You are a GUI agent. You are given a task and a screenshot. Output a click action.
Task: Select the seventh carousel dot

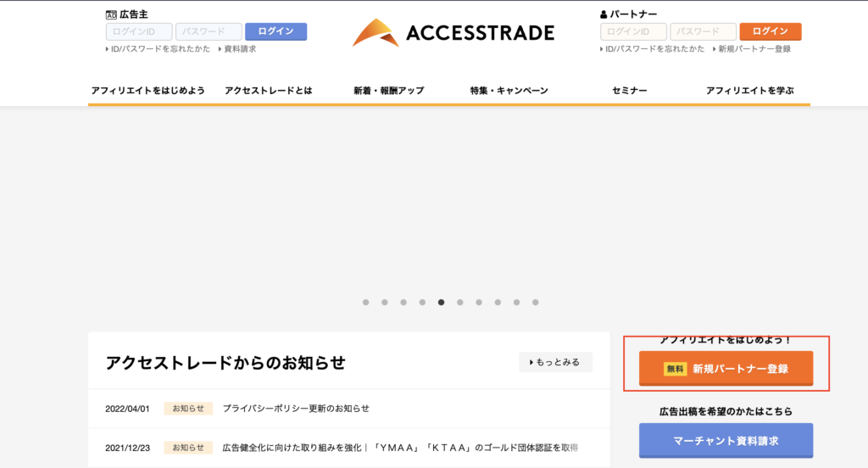point(479,303)
